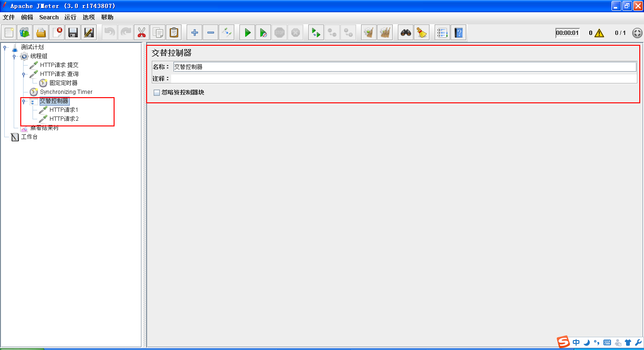Click the New test plan icon

pos(9,33)
